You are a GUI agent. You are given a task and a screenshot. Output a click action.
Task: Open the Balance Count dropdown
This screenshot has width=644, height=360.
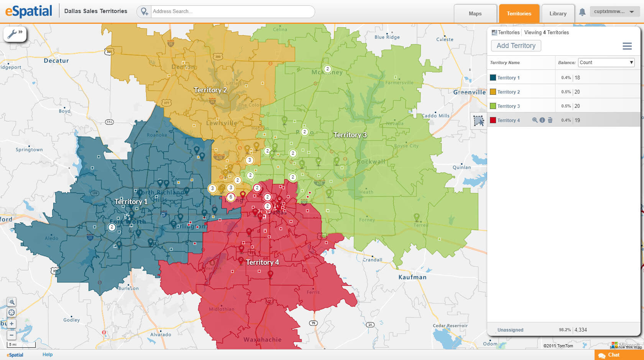click(606, 63)
